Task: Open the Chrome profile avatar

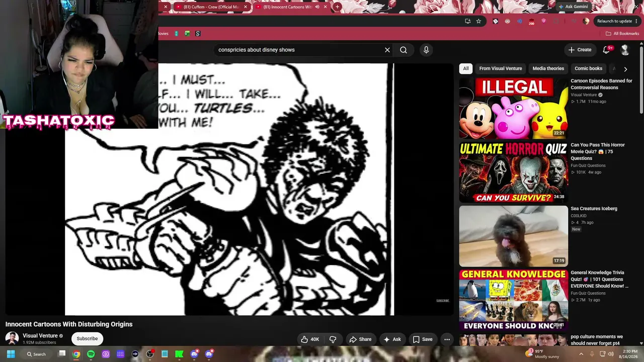Action: (x=586, y=21)
